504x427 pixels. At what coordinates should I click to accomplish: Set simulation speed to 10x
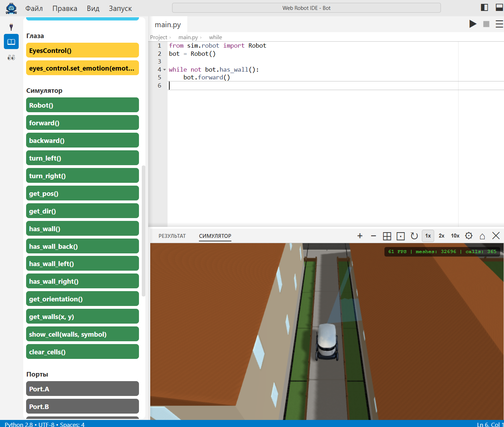(455, 236)
